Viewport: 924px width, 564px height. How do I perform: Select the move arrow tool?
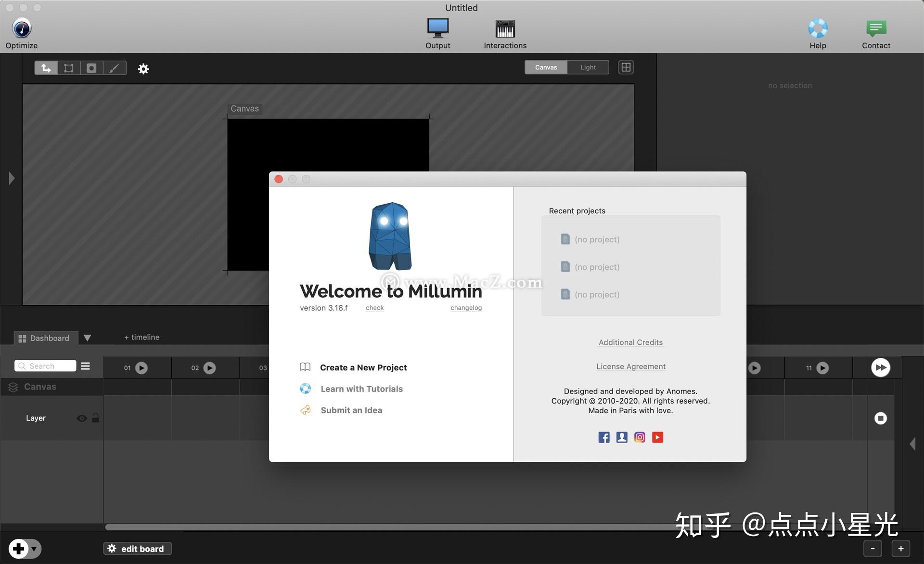[x=46, y=68]
